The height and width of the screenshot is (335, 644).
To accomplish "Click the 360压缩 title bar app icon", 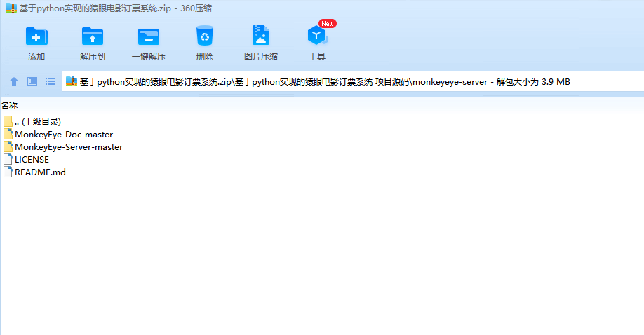I will pos(11,8).
